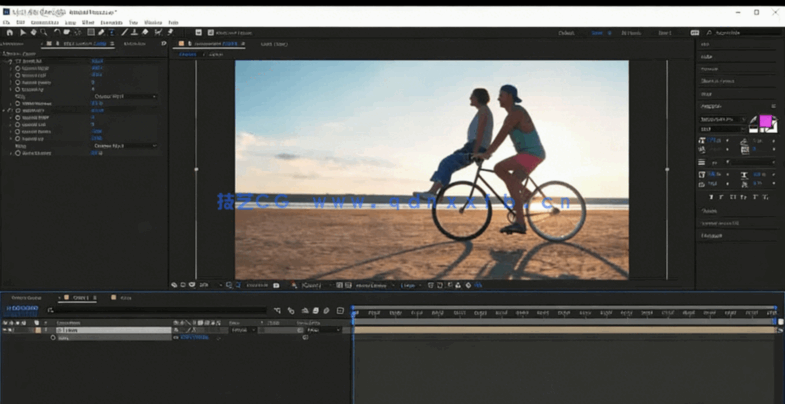The image size is (785, 404).
Task: Toggle stopwatch on the last effect property
Action: 17,153
